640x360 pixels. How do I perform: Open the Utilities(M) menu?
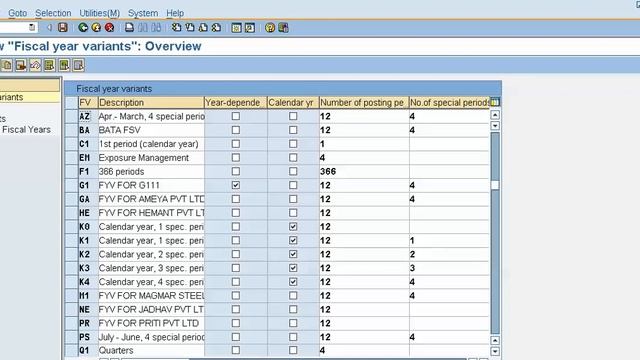point(100,13)
